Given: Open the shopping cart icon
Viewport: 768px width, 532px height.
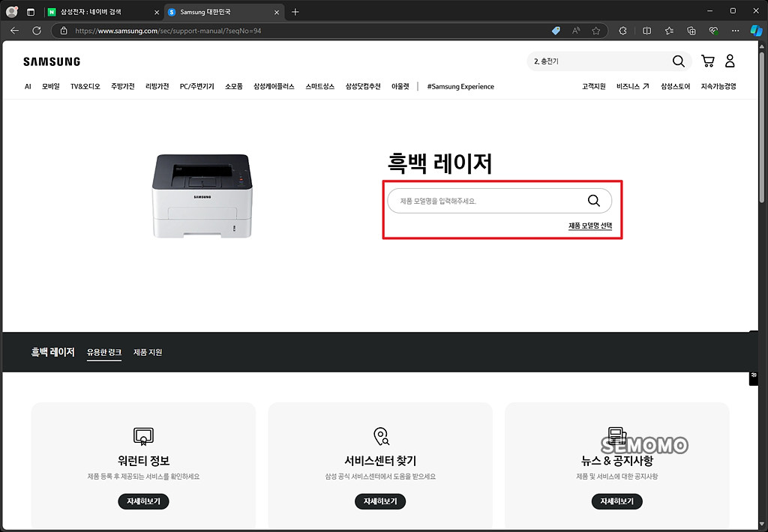Looking at the screenshot, I should (x=708, y=61).
